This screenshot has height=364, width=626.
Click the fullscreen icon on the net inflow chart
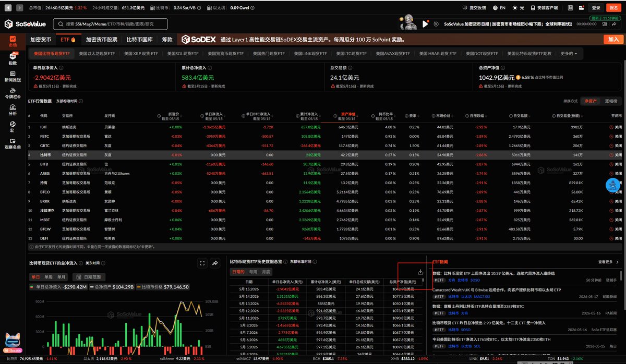[x=202, y=263]
